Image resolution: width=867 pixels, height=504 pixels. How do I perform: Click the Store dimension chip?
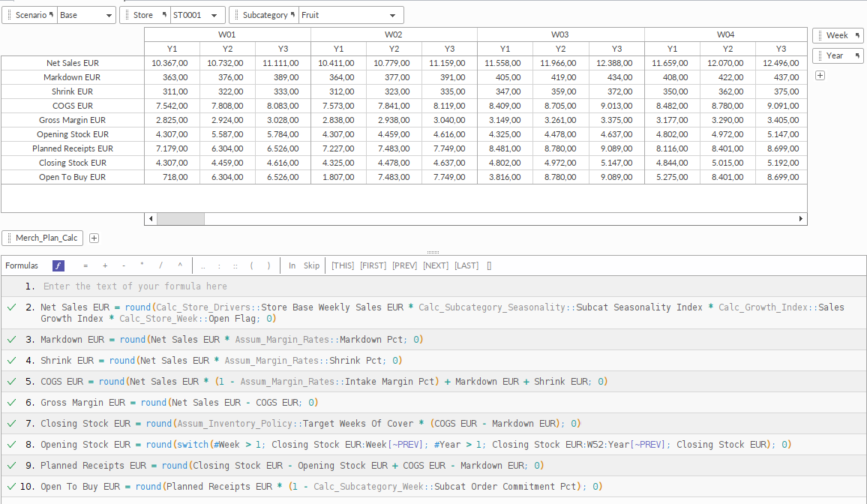click(145, 15)
